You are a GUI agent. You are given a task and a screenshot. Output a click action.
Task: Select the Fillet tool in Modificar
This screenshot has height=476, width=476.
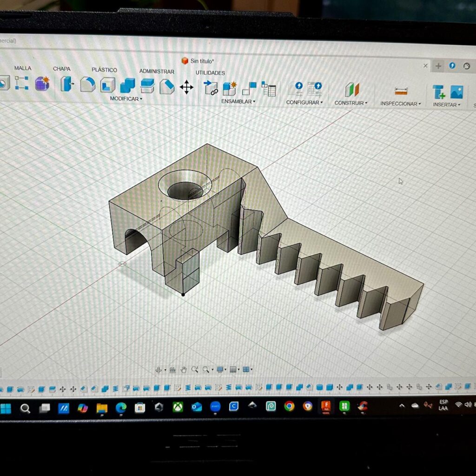87,85
